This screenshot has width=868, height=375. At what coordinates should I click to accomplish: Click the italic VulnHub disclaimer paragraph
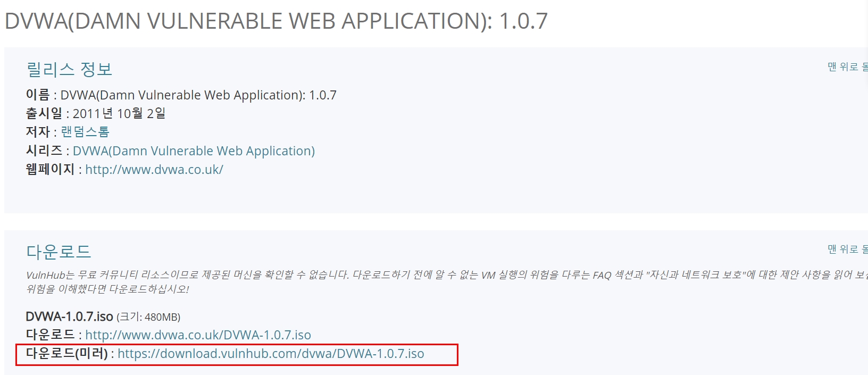[447, 282]
